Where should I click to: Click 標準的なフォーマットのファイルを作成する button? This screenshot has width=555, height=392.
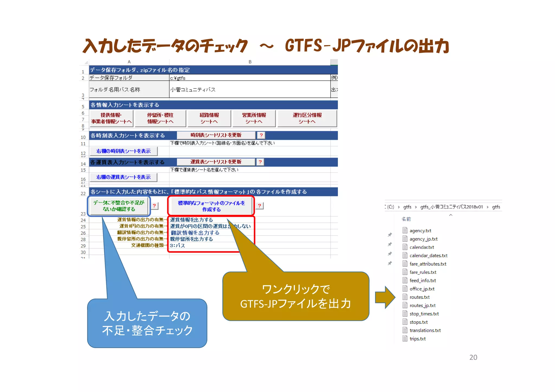pyautogui.click(x=211, y=206)
